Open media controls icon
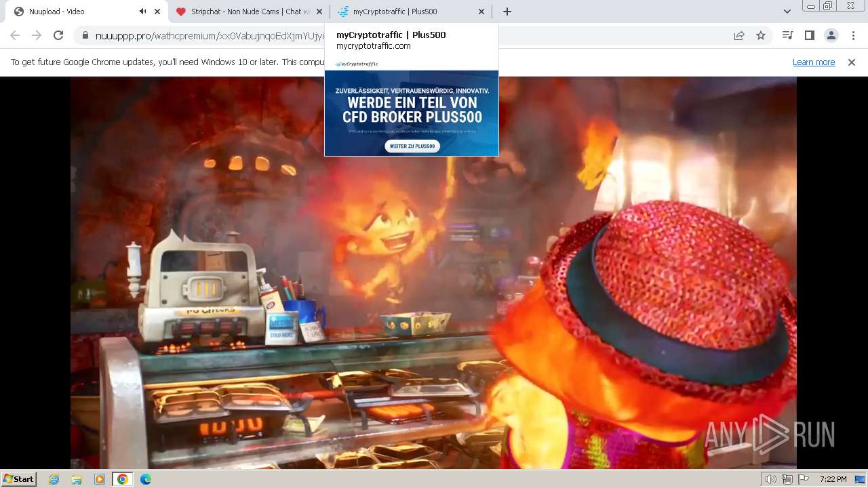The width and height of the screenshot is (868, 488). point(787,35)
